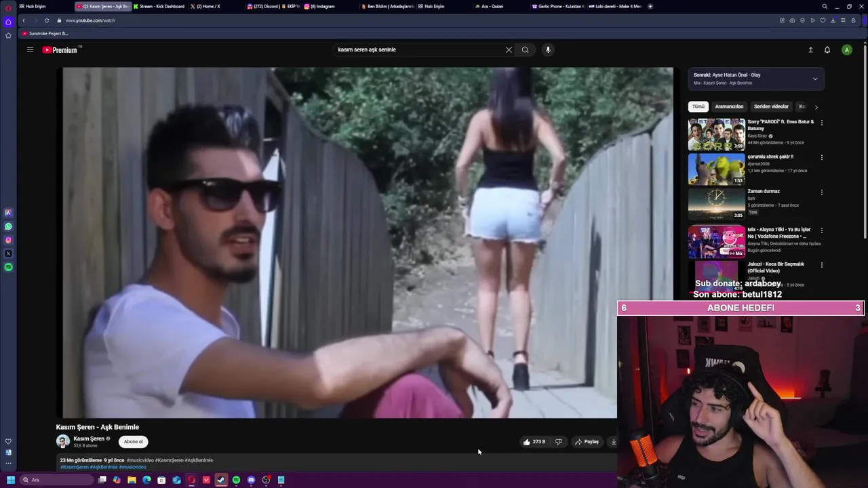
Task: Start voice search with the microphone
Action: coord(548,49)
